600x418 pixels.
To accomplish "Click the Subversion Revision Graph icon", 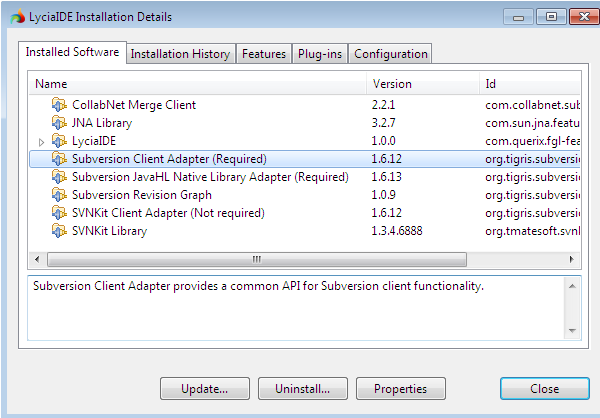I will tap(59, 195).
